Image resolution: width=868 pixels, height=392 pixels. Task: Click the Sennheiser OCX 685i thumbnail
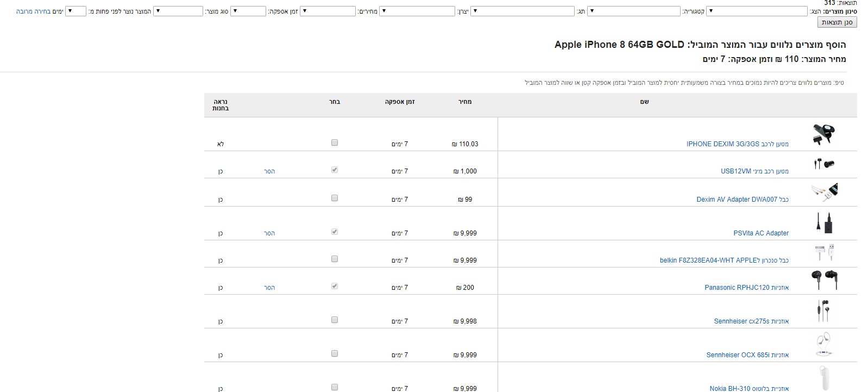click(823, 344)
